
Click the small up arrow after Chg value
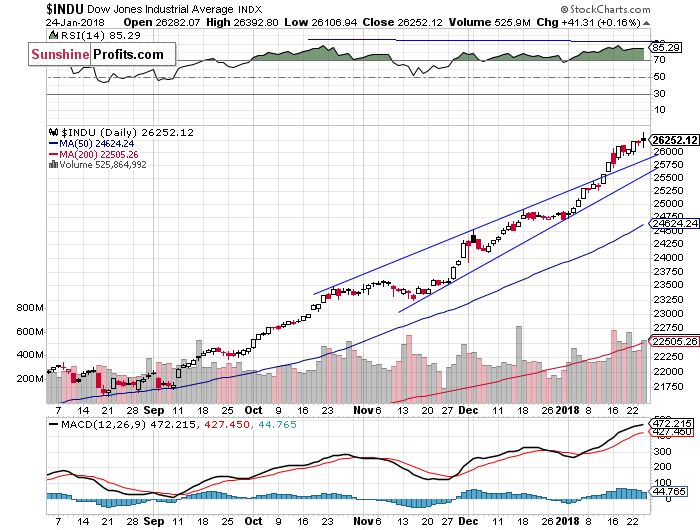[x=647, y=23]
